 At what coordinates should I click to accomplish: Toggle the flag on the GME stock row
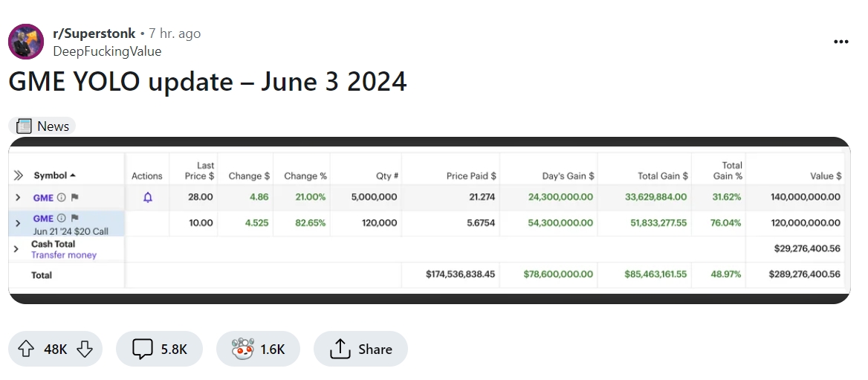point(74,198)
